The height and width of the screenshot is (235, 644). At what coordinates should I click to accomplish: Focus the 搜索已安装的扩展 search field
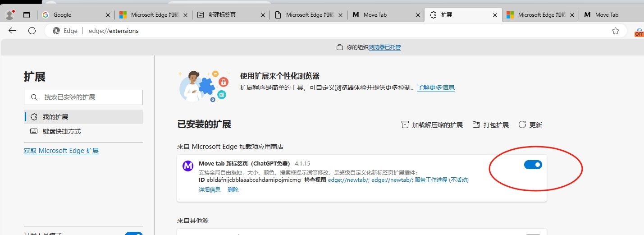[83, 97]
